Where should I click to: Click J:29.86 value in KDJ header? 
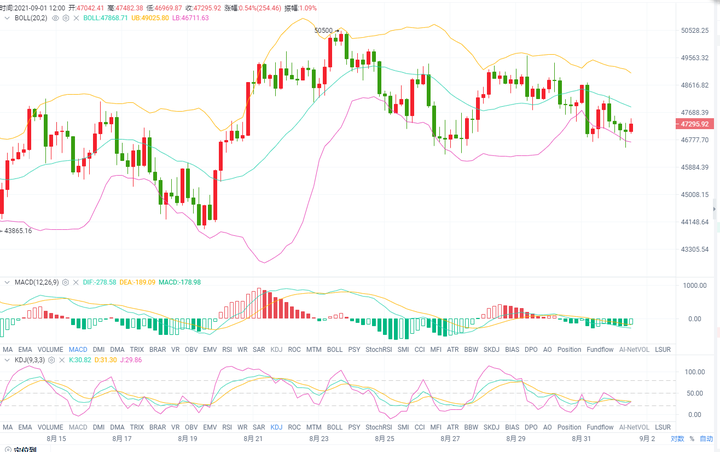pyautogui.click(x=131, y=360)
